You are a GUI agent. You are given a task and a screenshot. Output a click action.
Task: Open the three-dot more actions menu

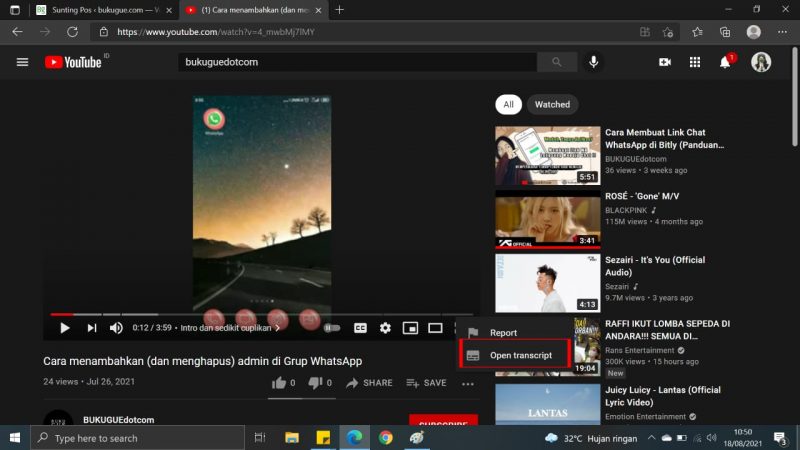tap(468, 384)
